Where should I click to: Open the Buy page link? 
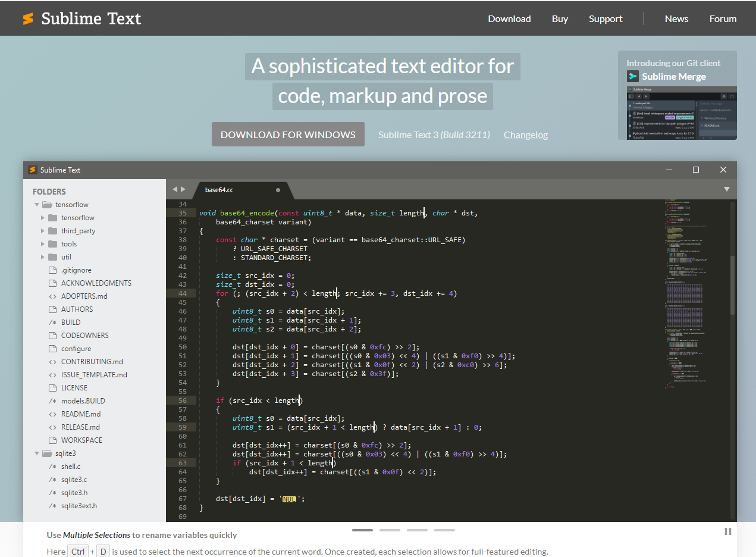(560, 19)
